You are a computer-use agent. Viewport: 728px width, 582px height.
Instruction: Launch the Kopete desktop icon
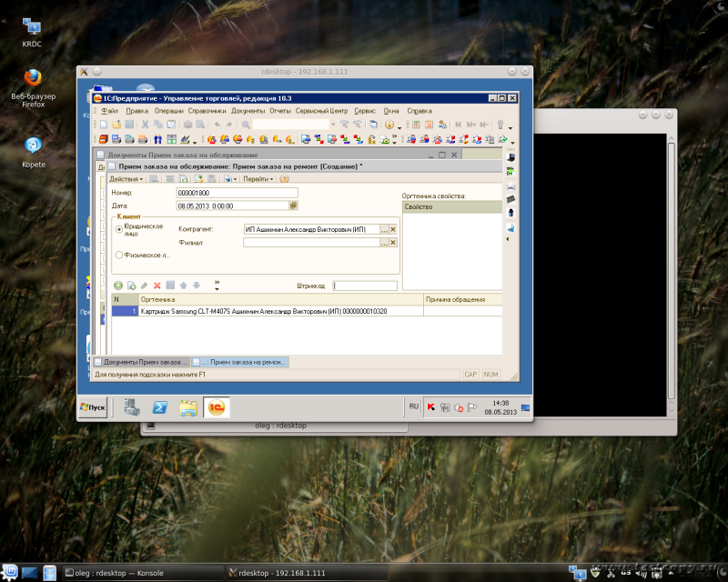coord(33,145)
